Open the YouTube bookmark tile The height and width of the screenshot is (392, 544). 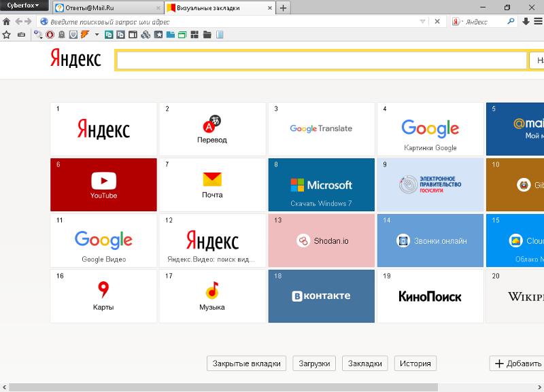click(x=103, y=185)
